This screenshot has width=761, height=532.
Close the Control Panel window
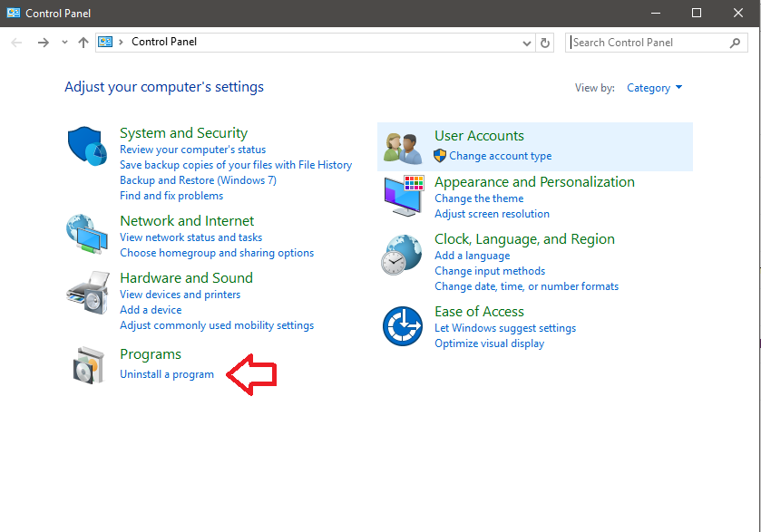click(738, 13)
